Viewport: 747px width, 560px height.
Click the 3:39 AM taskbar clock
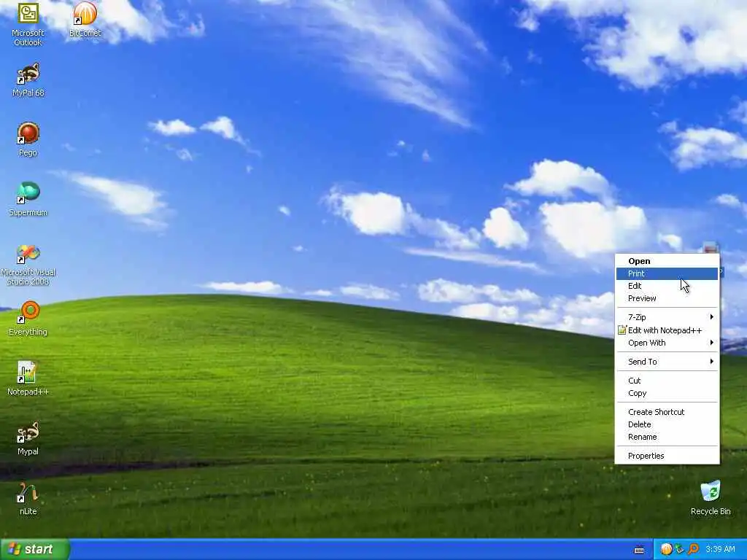720,549
